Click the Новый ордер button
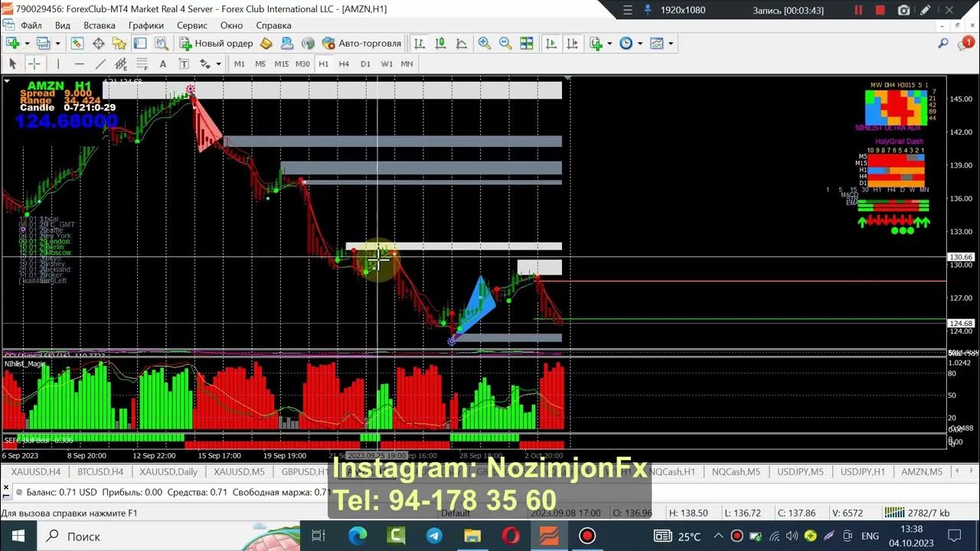This screenshot has height=551, width=980. (216, 44)
